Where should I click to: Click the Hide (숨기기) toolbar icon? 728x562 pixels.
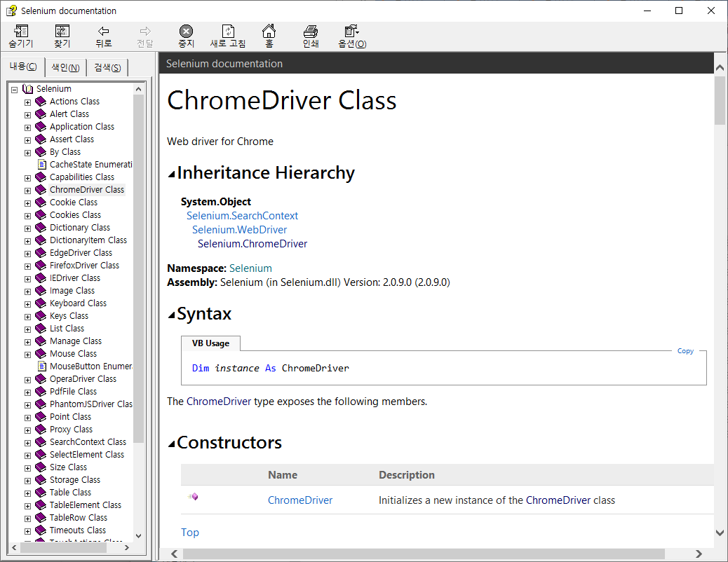[x=21, y=31]
